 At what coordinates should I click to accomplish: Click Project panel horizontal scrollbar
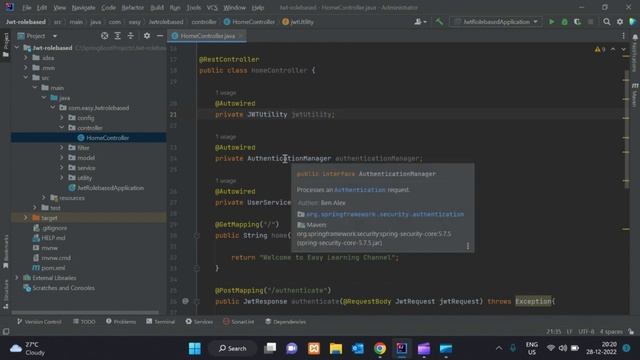pos(85,312)
